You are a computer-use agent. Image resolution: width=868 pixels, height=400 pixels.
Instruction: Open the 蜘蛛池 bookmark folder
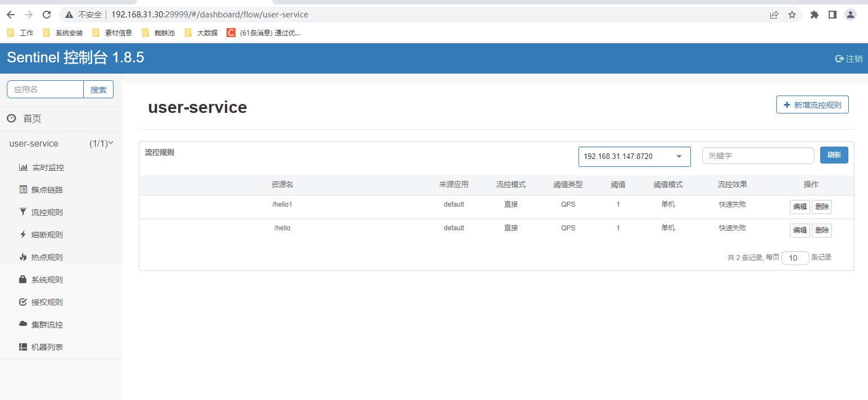159,33
